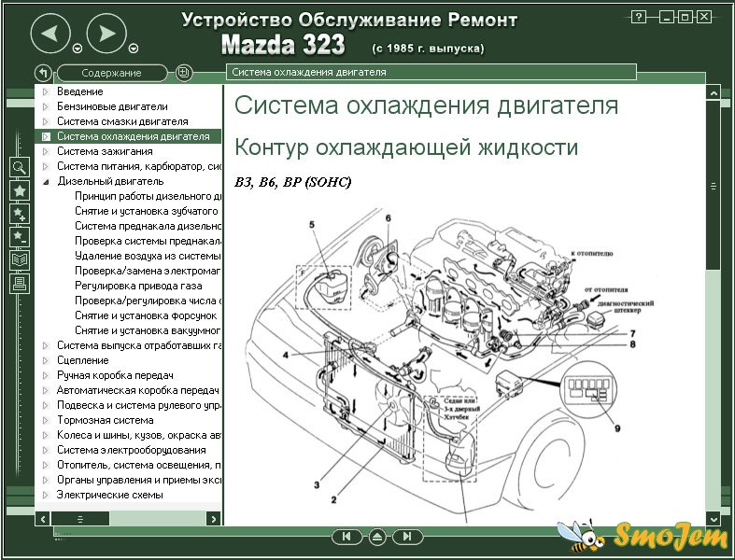Click the expand-all icon next to Содержание

click(x=184, y=73)
